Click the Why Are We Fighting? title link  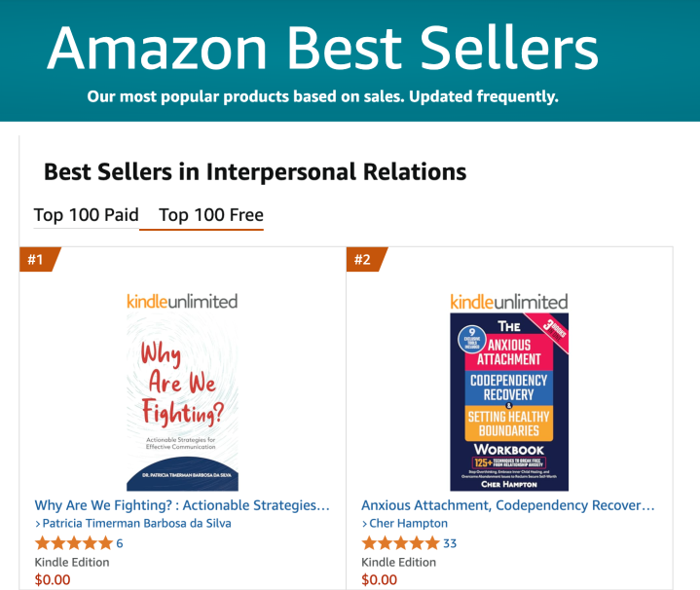coord(182,505)
